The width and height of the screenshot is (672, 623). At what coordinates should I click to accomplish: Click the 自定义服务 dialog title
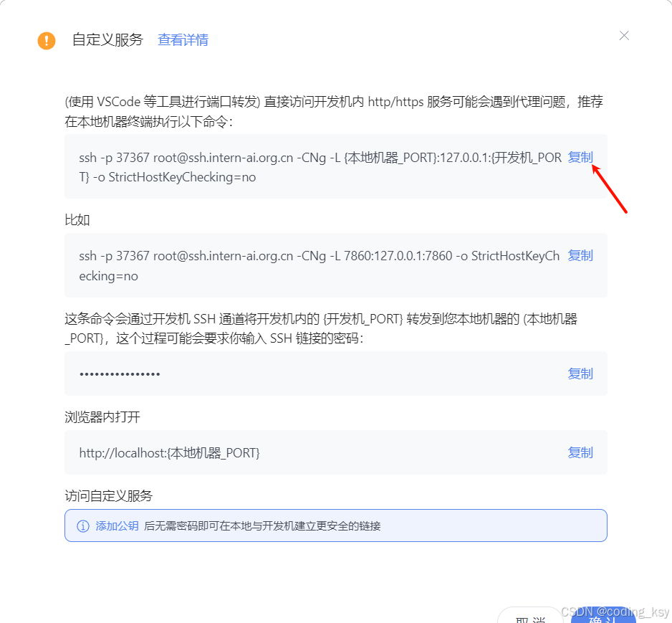click(107, 40)
